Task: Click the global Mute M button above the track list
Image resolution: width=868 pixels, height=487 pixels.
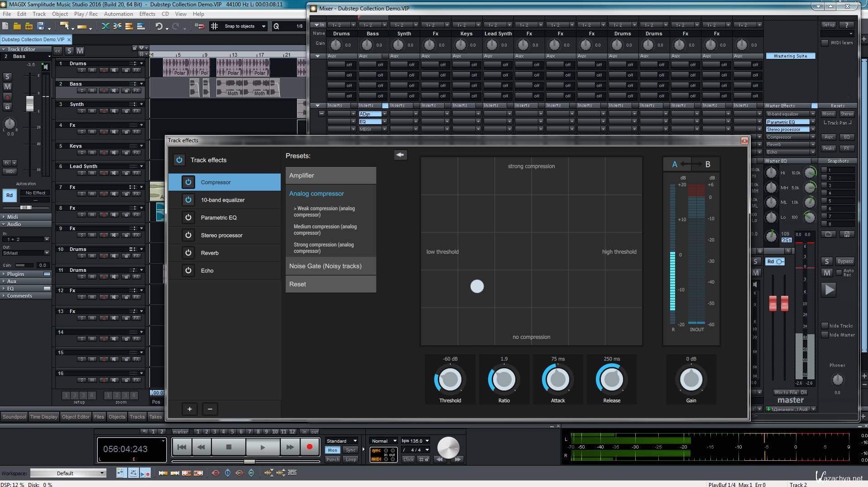Action: click(80, 51)
